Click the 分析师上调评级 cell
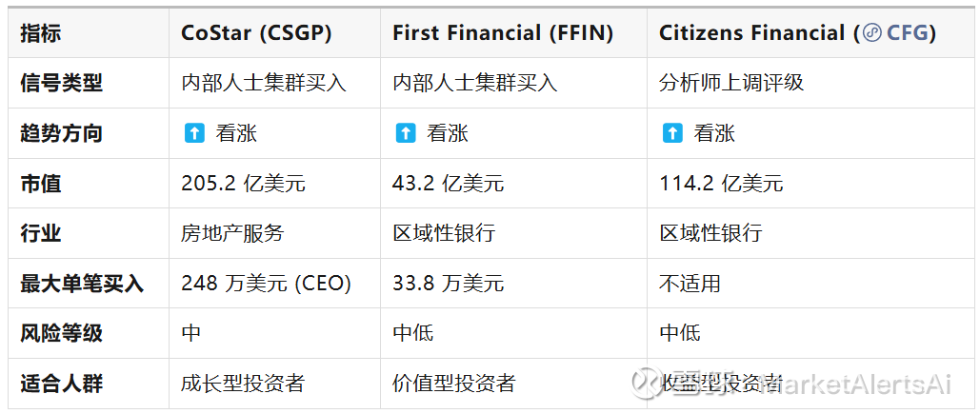This screenshot has height=414, width=980. pos(731,83)
